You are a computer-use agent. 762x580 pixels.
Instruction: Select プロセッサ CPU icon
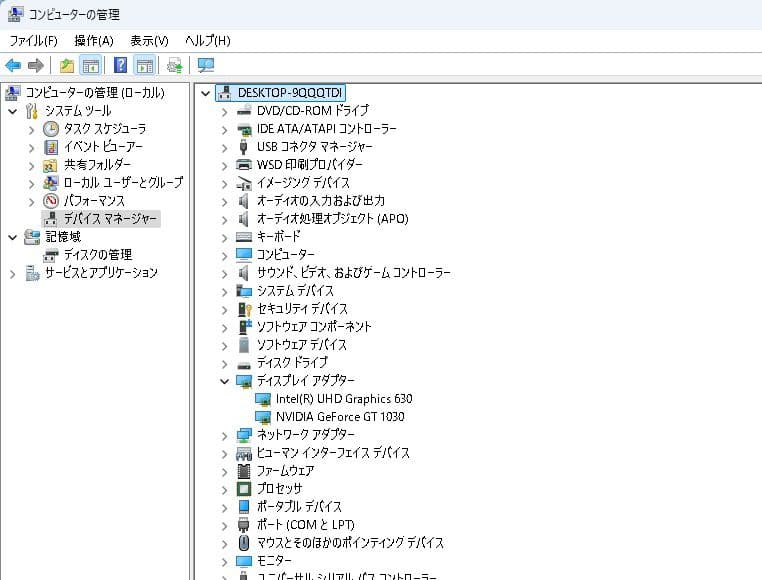(244, 489)
